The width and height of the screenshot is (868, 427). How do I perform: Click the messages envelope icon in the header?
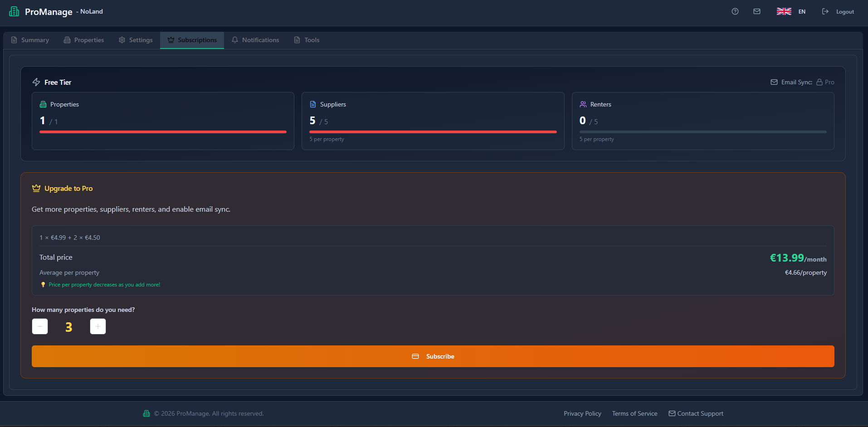coord(757,11)
